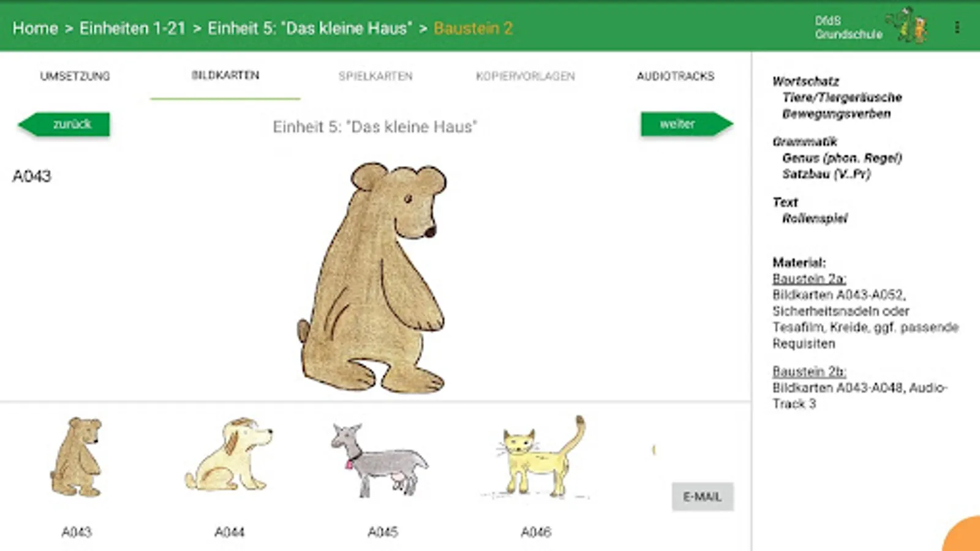Select the goat thumbnail A045
The height and width of the screenshot is (551, 980).
380,459
